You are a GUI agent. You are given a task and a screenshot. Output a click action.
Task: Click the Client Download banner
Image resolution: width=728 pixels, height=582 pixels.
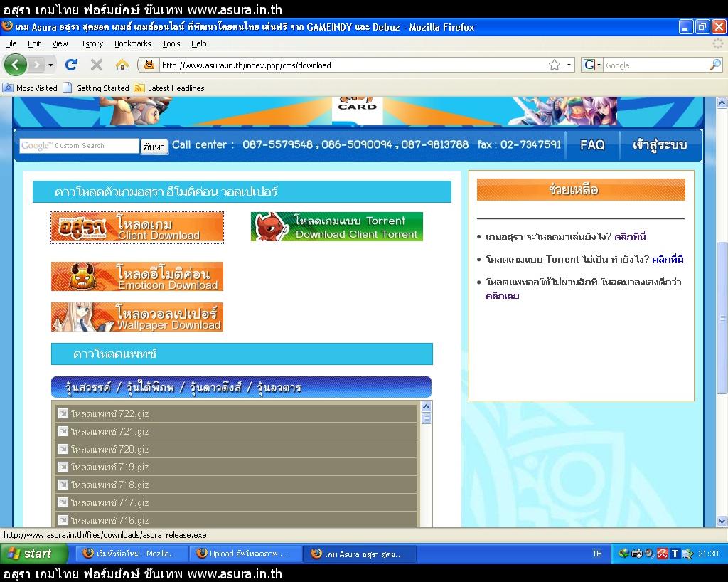coord(137,227)
